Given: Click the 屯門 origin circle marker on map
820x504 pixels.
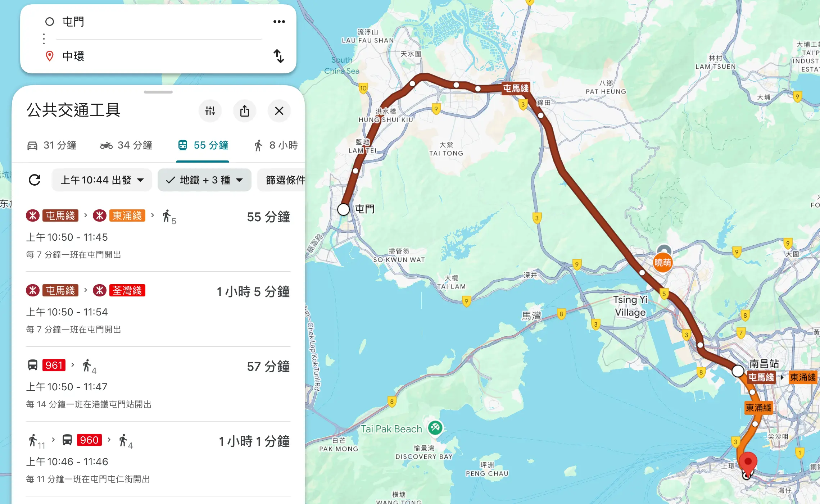Looking at the screenshot, I should pyautogui.click(x=344, y=209).
